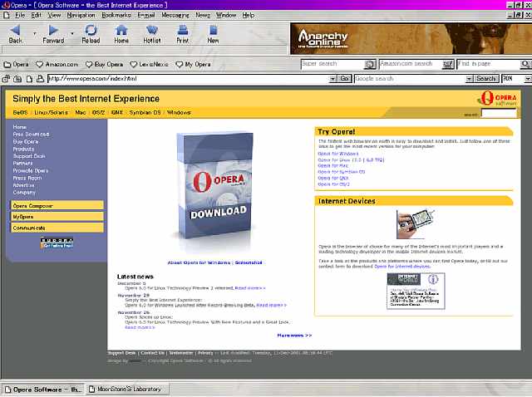Go to the Home page via toolbar

(x=121, y=34)
